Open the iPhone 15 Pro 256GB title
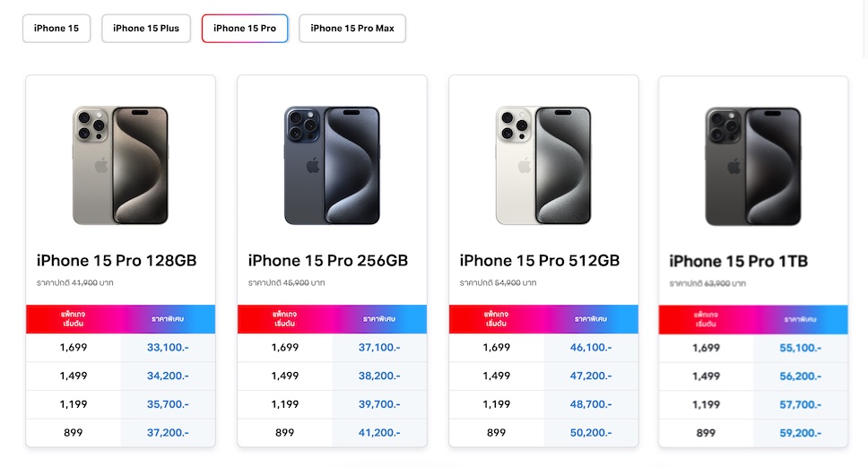 (328, 261)
